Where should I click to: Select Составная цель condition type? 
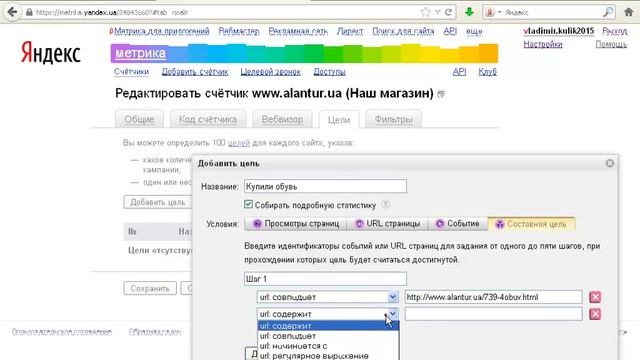[531, 224]
